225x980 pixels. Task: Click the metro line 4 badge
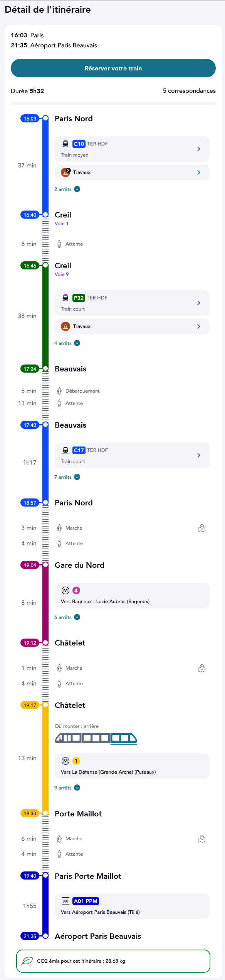coord(76,590)
